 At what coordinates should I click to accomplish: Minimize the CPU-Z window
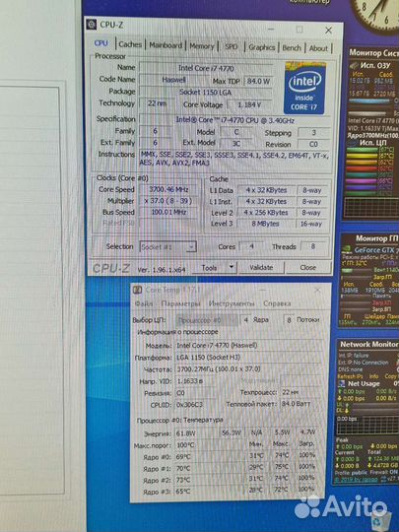point(270,30)
